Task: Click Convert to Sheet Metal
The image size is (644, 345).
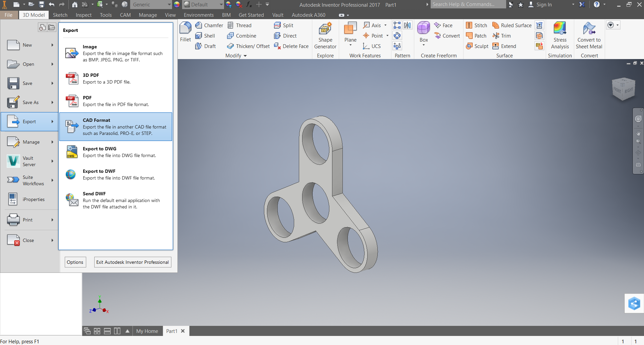Action: [589, 36]
